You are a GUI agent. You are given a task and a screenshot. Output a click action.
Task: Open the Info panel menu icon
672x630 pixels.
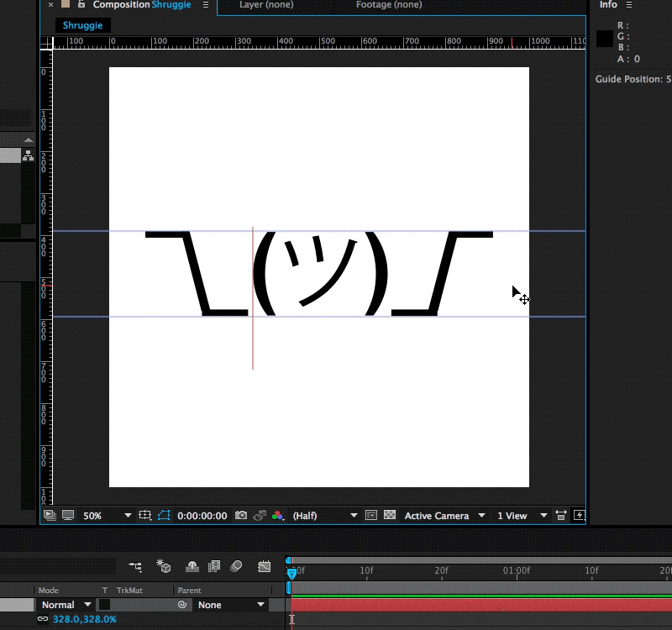[x=629, y=5]
